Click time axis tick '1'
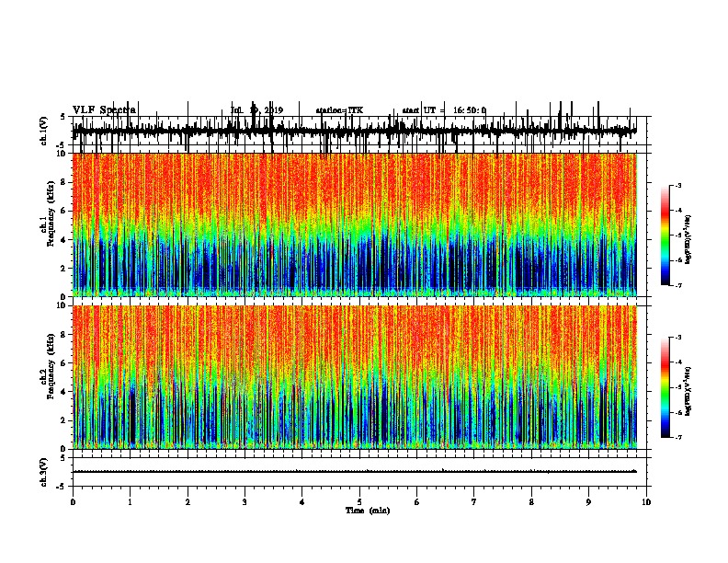The image size is (728, 563). pyautogui.click(x=130, y=502)
